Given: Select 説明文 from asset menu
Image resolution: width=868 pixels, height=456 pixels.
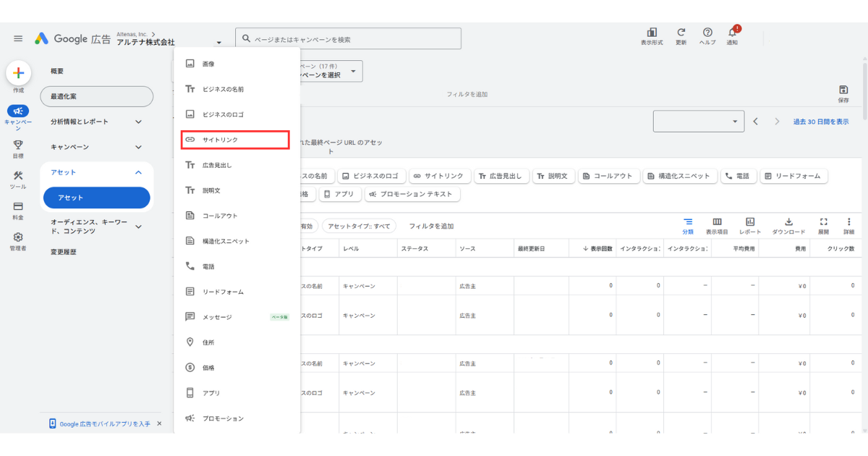Looking at the screenshot, I should [237, 190].
